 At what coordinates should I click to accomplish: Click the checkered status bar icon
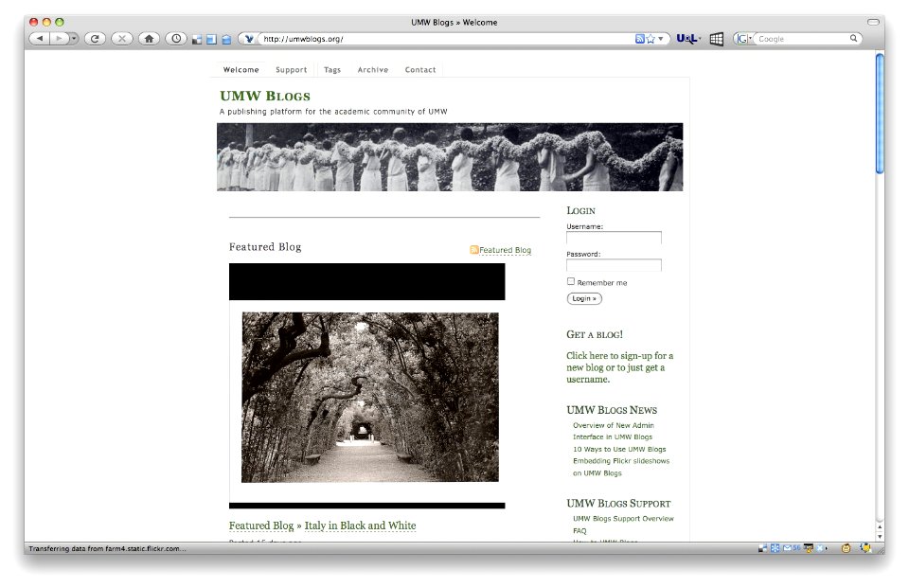coord(762,548)
